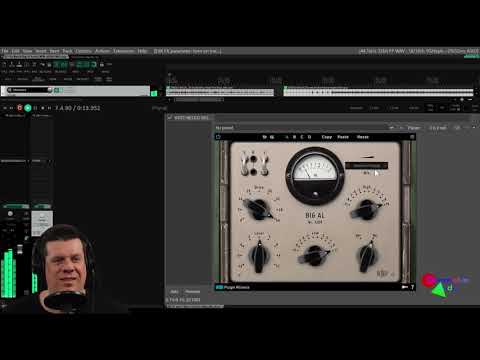Click the lower-left rotary knob on Big AL
The height and width of the screenshot is (360, 480).
tap(260, 256)
